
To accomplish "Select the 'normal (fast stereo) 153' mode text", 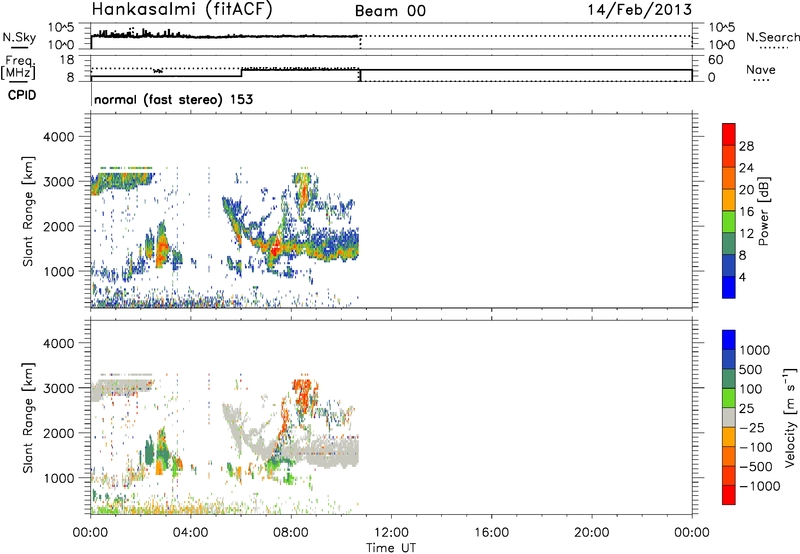I will coord(173,99).
